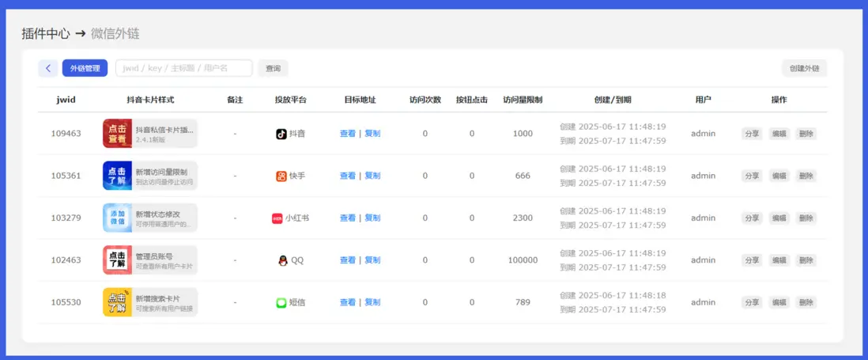The width and height of the screenshot is (868, 360).
Task: Click 编辑 button for jwid 105361
Action: point(779,176)
